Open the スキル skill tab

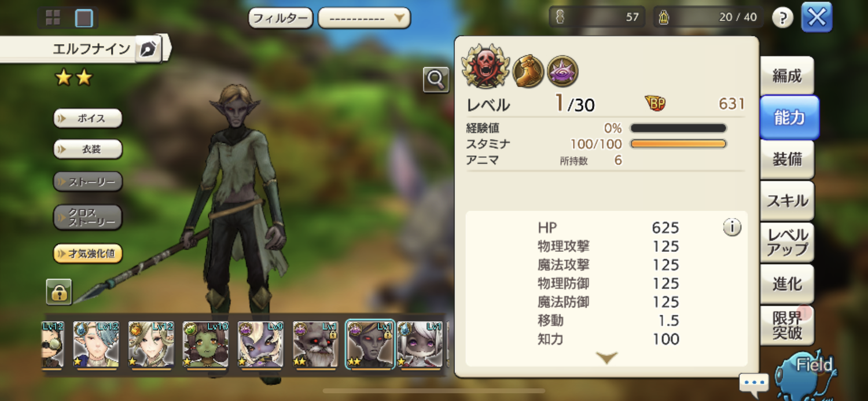click(x=786, y=201)
